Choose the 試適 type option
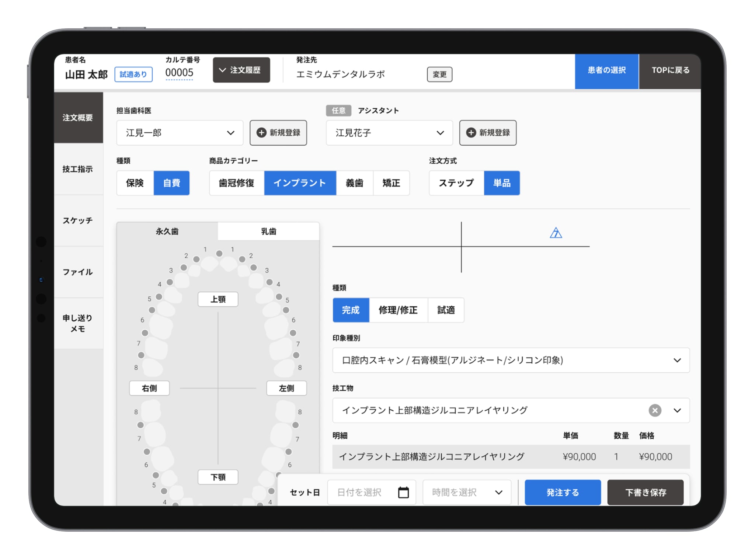755x560 pixels. tap(446, 310)
